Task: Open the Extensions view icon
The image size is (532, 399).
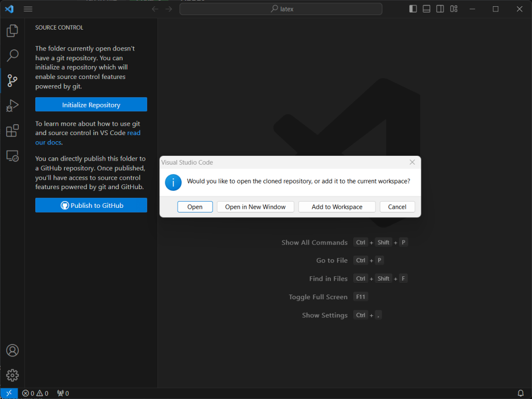Action: 12,130
